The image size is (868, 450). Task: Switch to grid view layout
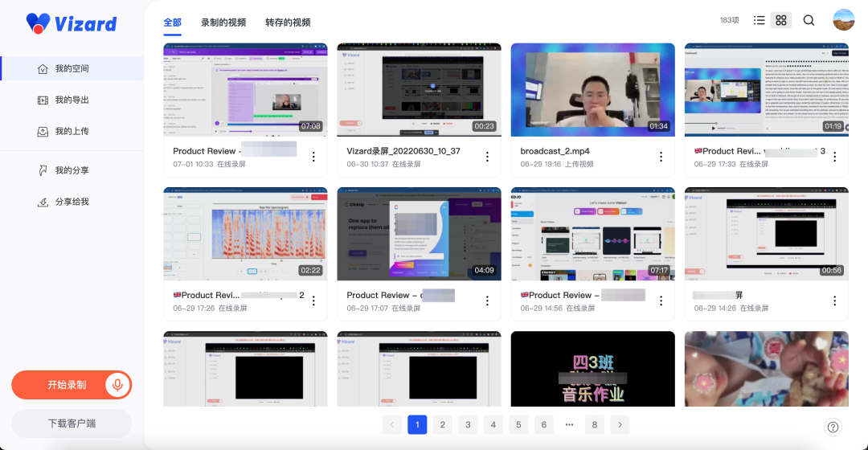780,20
